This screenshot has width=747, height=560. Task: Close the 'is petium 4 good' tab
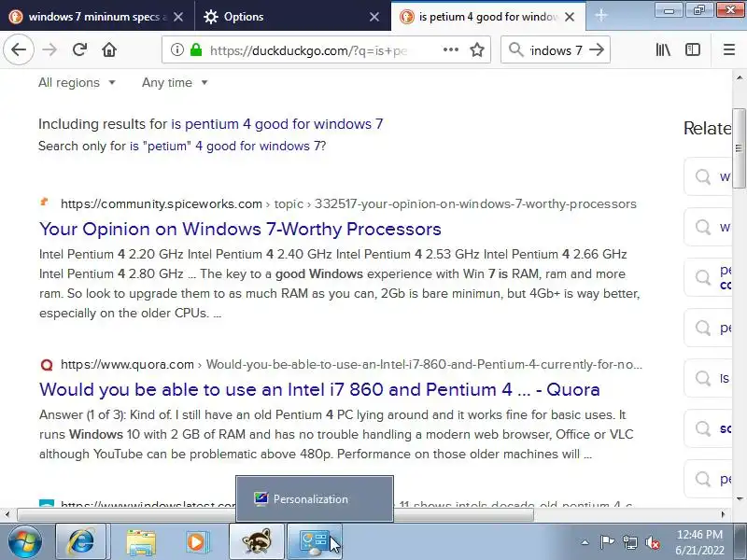coord(570,17)
